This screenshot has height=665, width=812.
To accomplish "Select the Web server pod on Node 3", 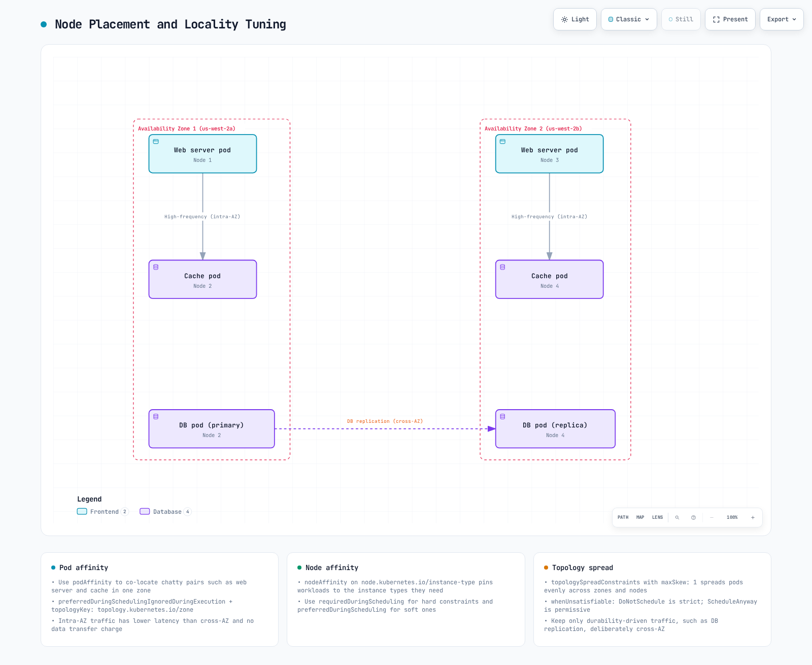I will pos(550,154).
